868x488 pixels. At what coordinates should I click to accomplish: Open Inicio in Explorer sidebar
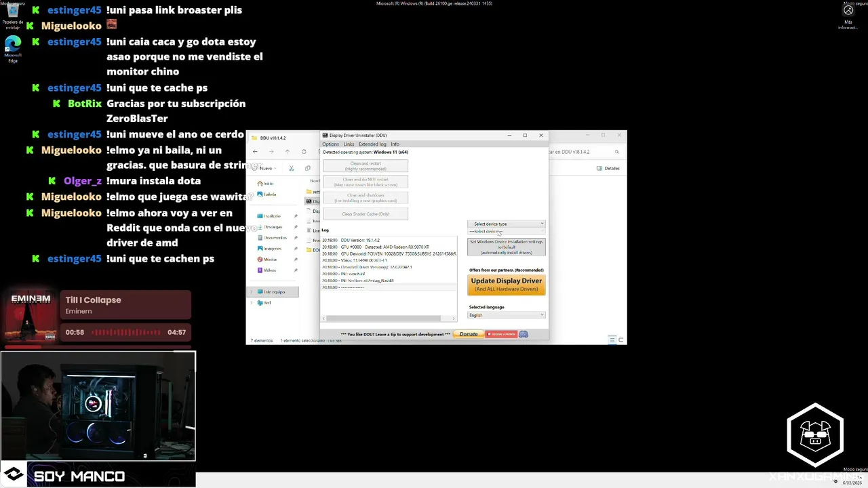pyautogui.click(x=265, y=184)
